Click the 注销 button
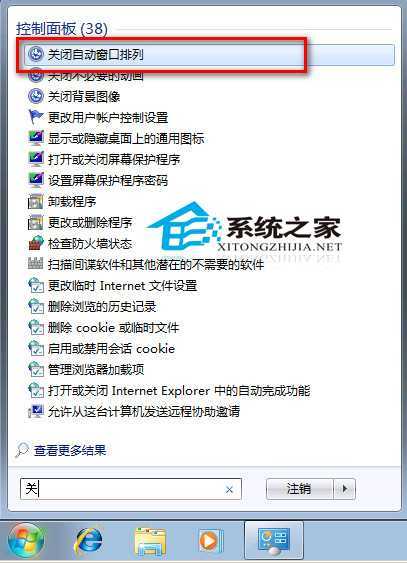407x563 pixels. [300, 489]
